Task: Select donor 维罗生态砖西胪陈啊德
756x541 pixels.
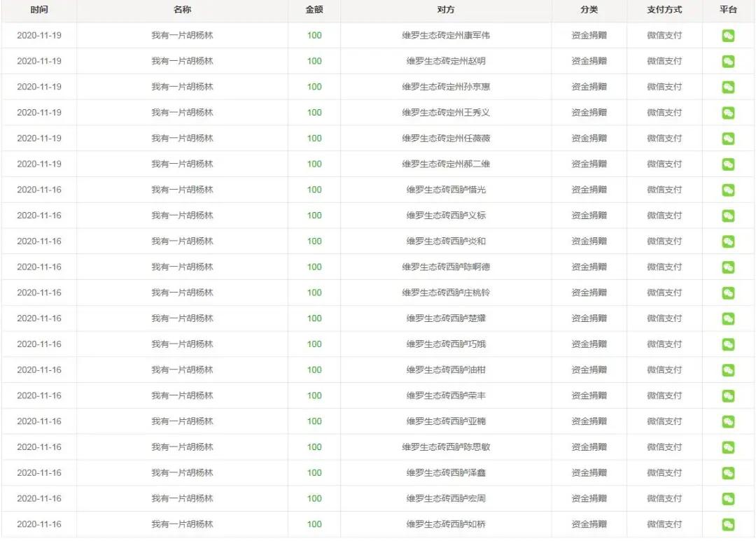Action: coord(446,267)
